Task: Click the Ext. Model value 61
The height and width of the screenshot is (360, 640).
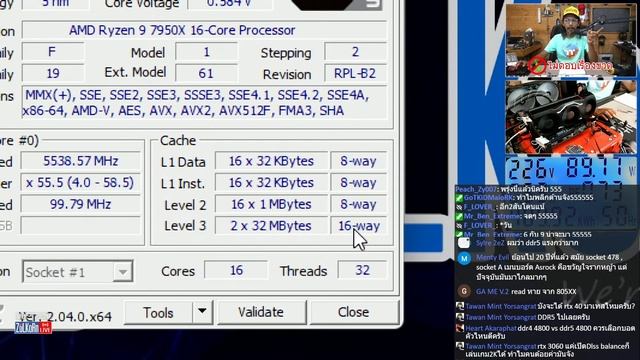Action: coord(206,73)
